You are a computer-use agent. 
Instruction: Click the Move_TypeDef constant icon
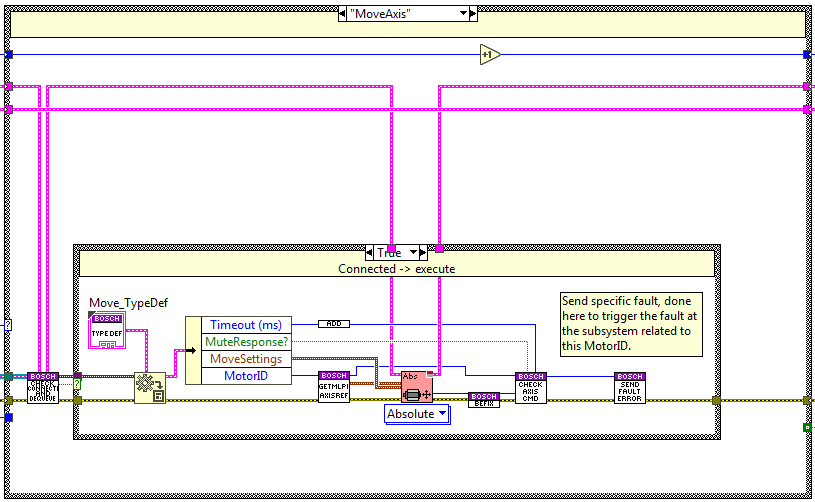107,331
